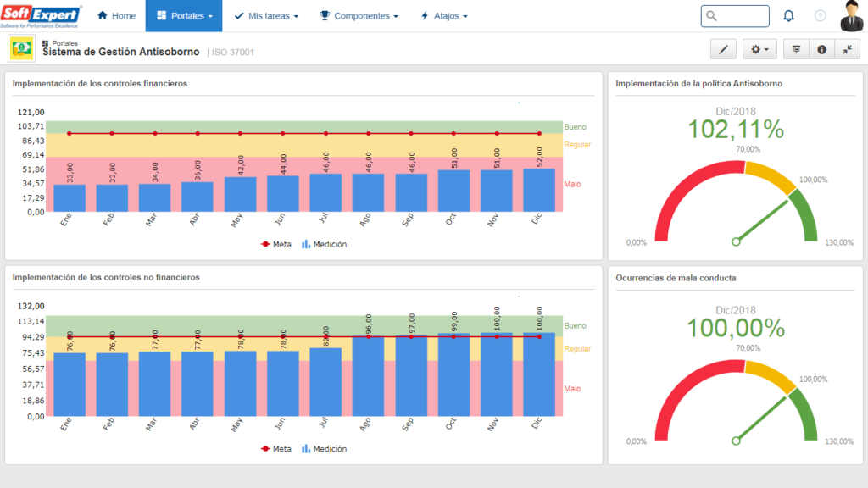Viewport: 868px width, 488px height.
Task: Open the Atajos shortcuts menu
Action: coord(444,16)
